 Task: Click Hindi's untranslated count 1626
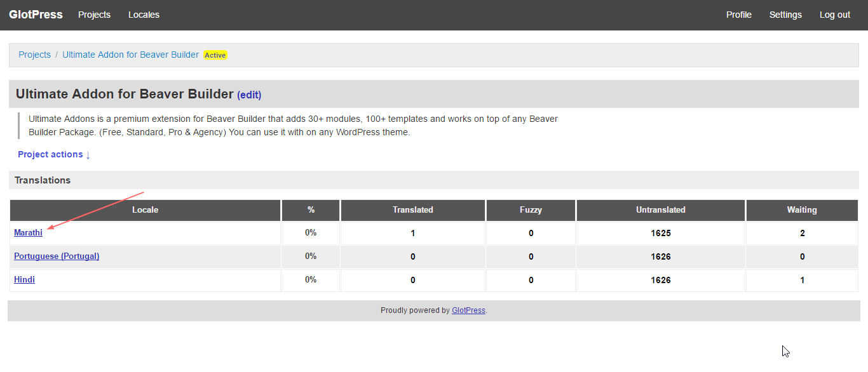660,280
